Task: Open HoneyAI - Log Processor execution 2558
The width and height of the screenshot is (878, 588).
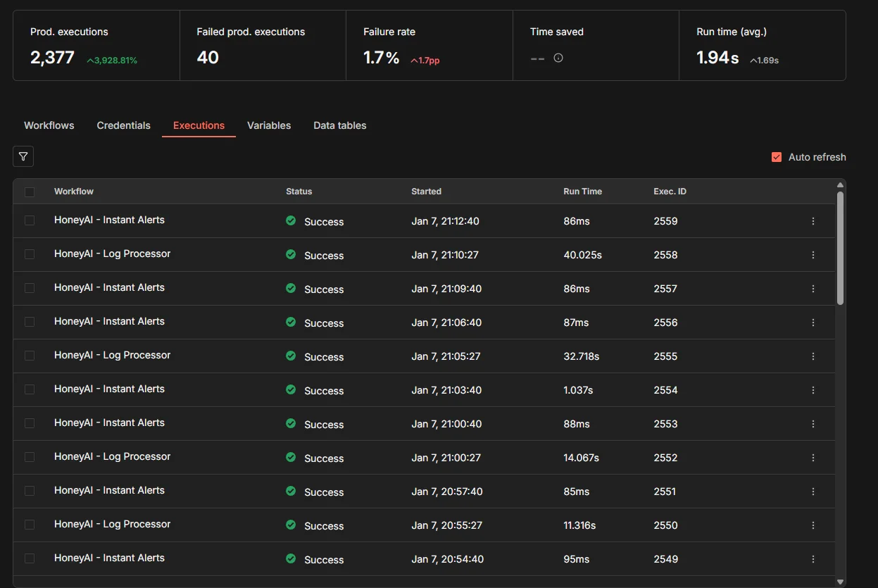Action: [x=112, y=254]
